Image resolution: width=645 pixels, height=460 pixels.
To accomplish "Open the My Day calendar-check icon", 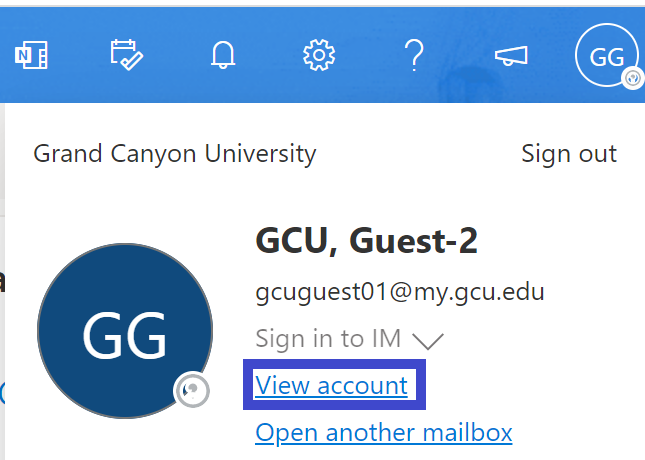I will tap(127, 55).
